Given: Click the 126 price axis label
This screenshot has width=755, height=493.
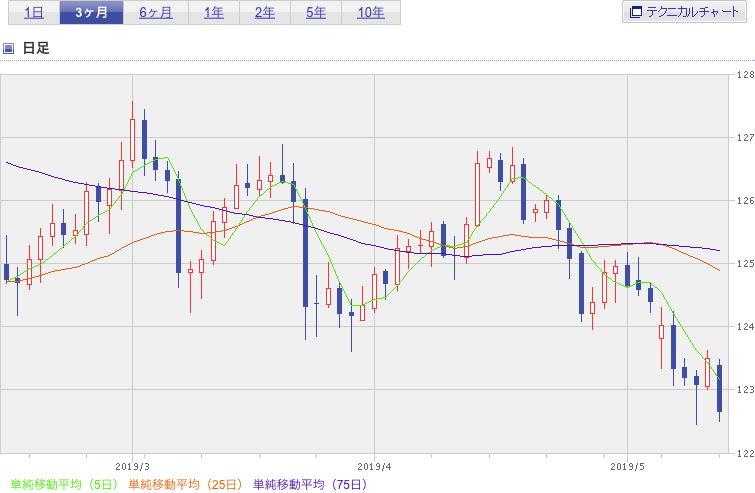Looking at the screenshot, I should 745,201.
